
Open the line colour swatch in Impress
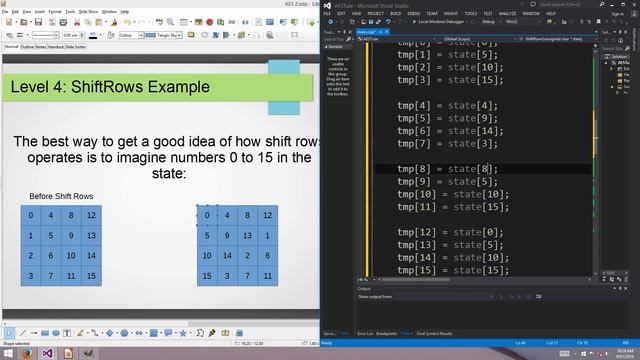click(93, 36)
